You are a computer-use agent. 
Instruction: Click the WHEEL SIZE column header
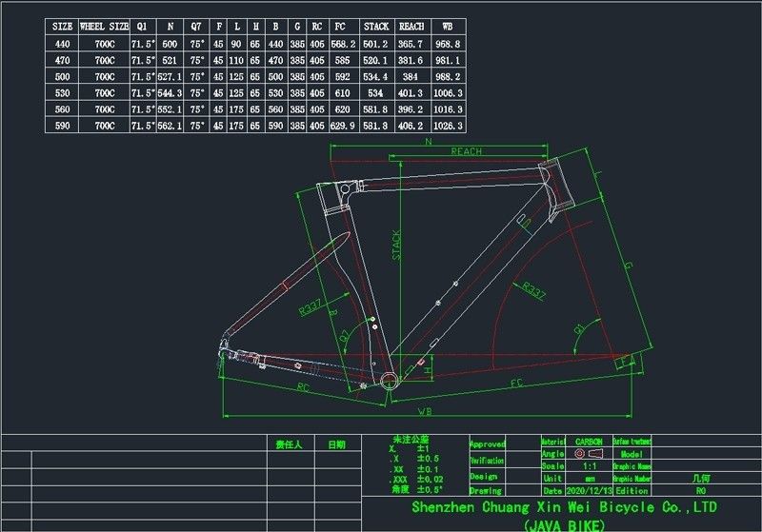click(x=105, y=27)
